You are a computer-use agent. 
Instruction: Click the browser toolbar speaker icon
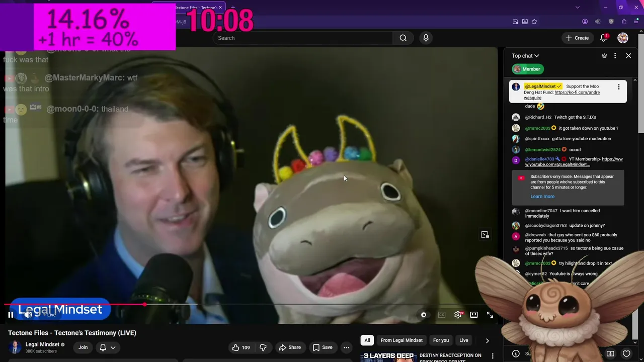pyautogui.click(x=598, y=22)
